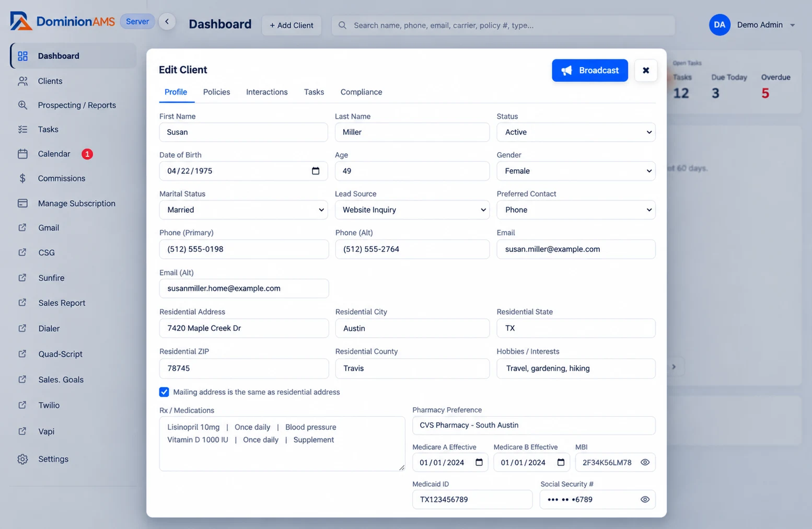Open the Gender dropdown
Screen dimensions: 812x529
pyautogui.click(x=576, y=171)
